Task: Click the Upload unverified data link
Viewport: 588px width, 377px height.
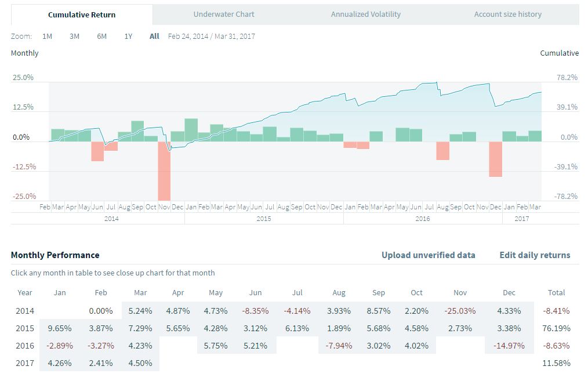Action: [428, 255]
